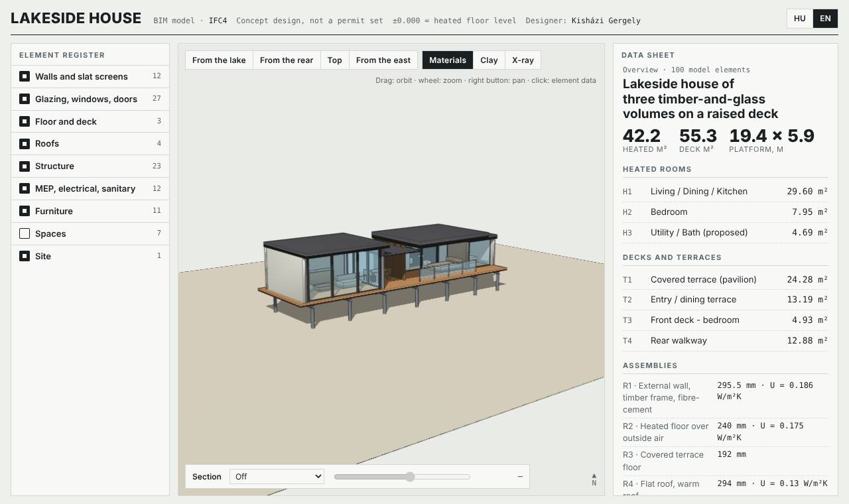This screenshot has width=849, height=504.
Task: Hide the Roofs element group
Action: (25, 144)
